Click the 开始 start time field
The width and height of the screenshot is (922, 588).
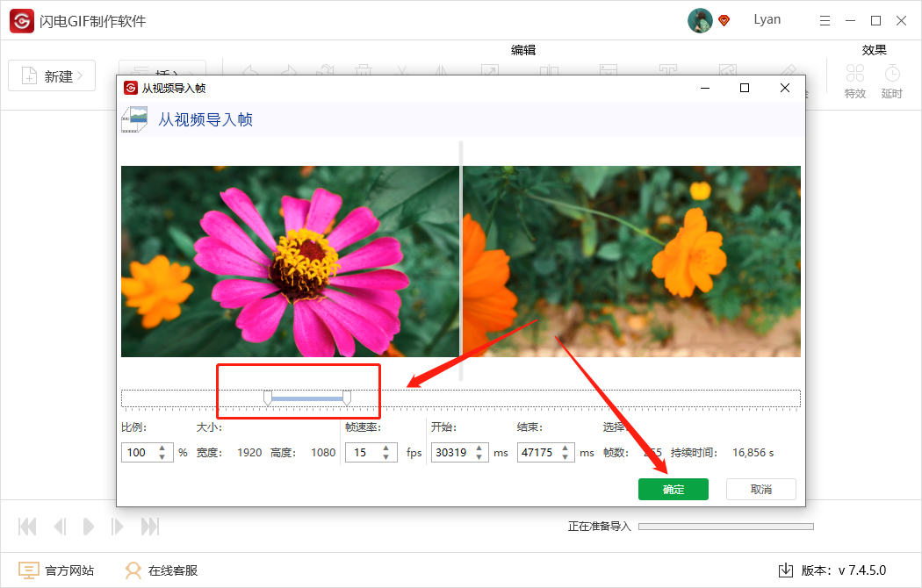coord(459,452)
